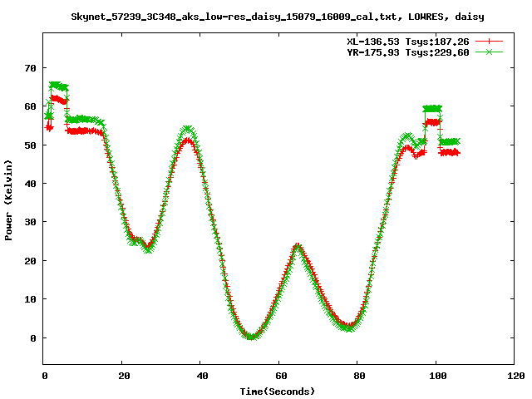Viewport: 532px width, 399px height.
Task: Click the y-axis tick label 70
Action: [30, 68]
